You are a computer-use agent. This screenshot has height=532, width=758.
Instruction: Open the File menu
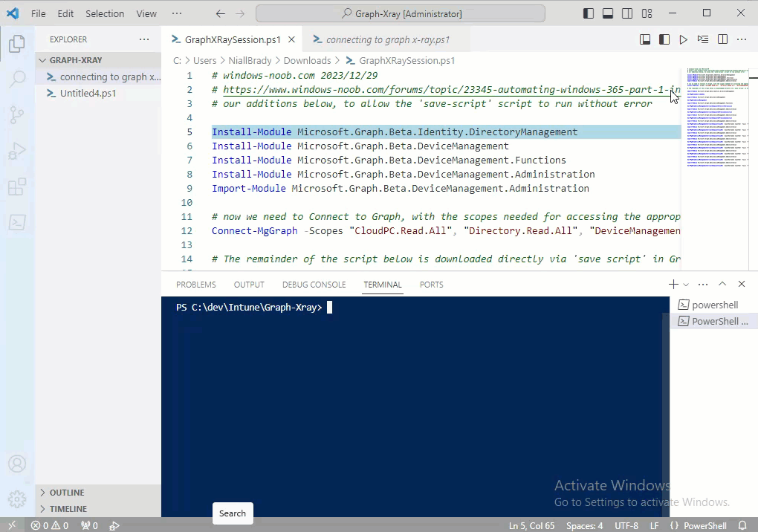click(38, 13)
